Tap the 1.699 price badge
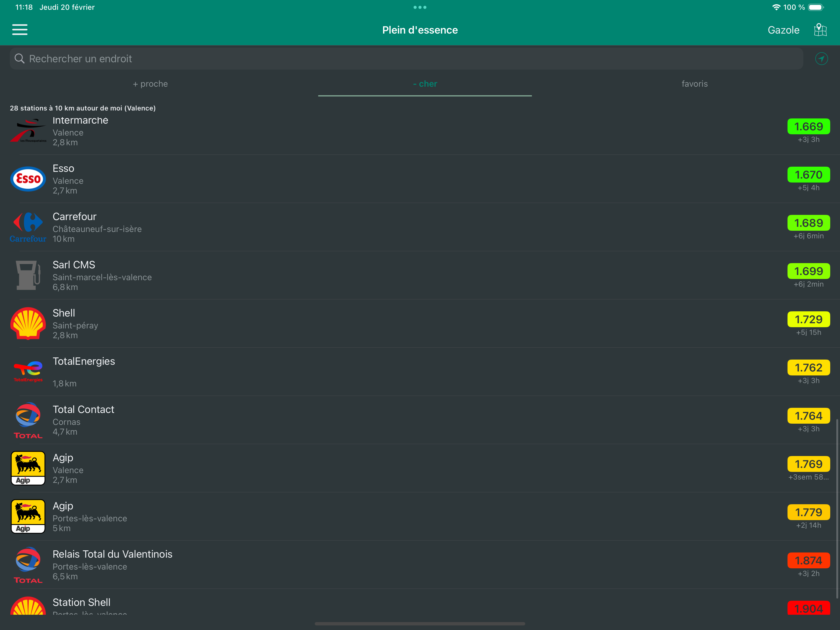 tap(809, 271)
